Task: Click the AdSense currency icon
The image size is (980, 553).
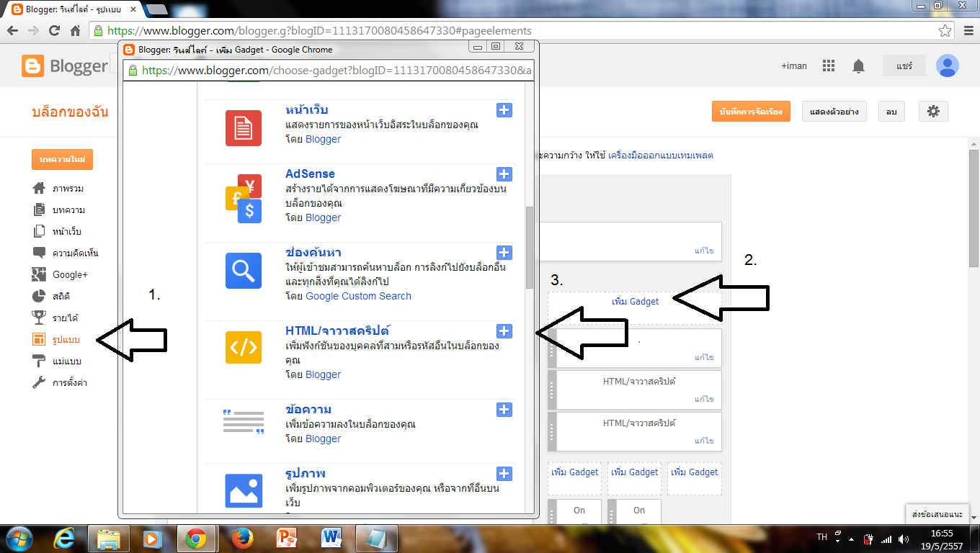Action: tap(244, 199)
